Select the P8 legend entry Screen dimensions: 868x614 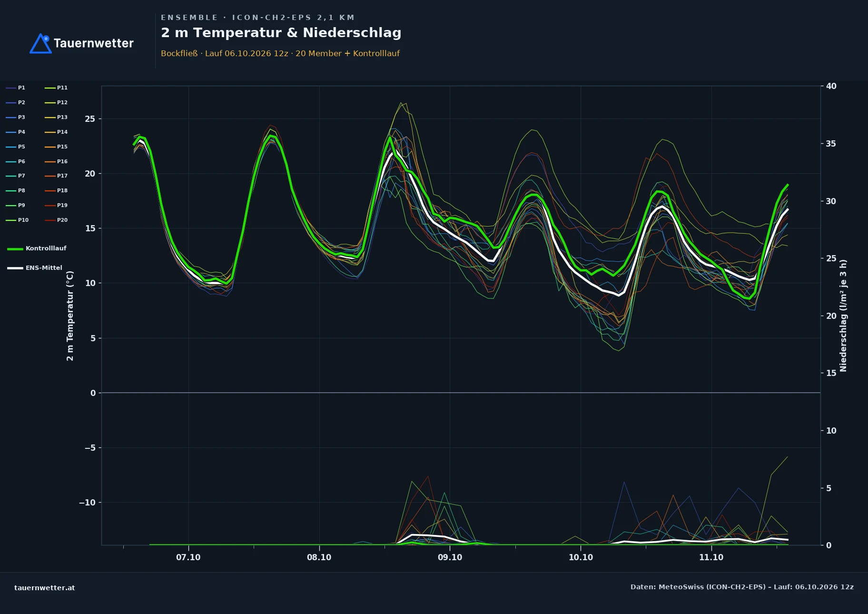tap(15, 190)
